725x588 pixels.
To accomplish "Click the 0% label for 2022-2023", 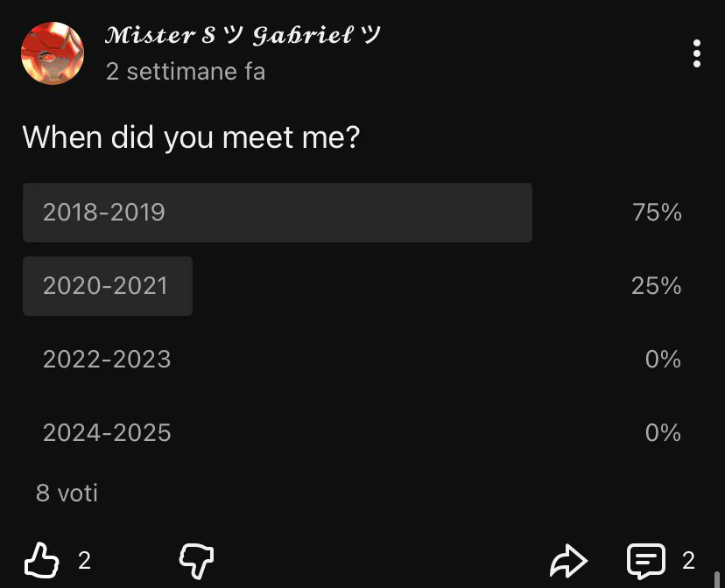I will click(x=663, y=360).
